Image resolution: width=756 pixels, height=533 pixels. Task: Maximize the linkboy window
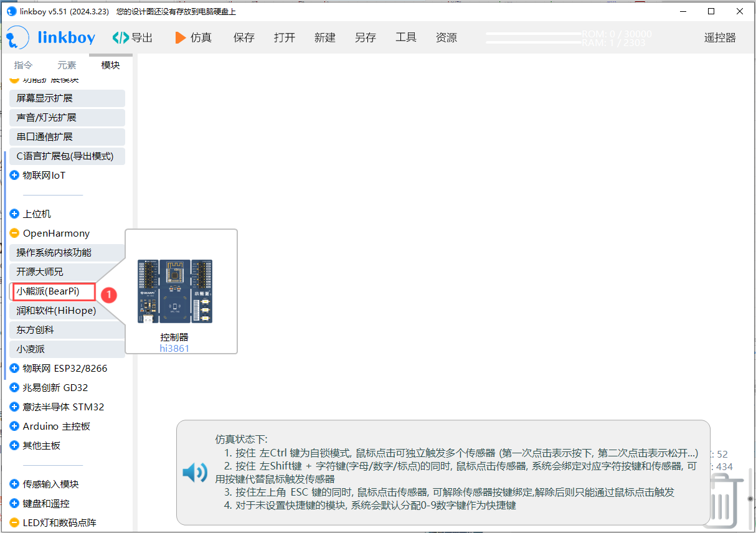711,11
